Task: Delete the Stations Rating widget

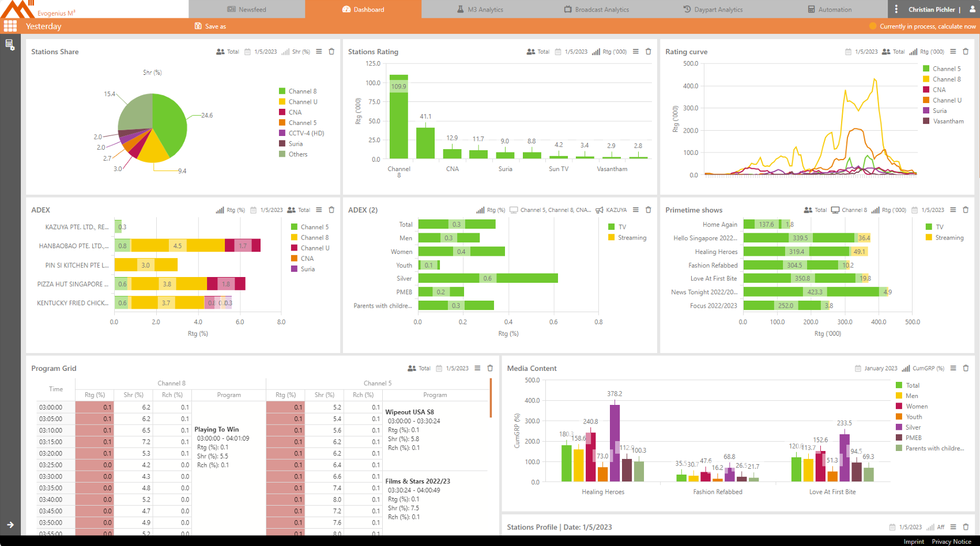Action: click(649, 51)
